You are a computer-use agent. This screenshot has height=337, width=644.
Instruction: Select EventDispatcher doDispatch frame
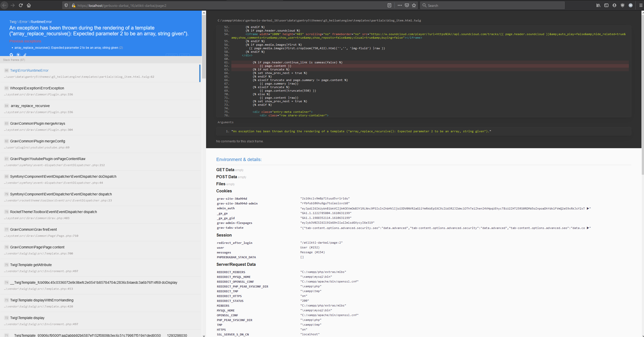pyautogui.click(x=100, y=179)
